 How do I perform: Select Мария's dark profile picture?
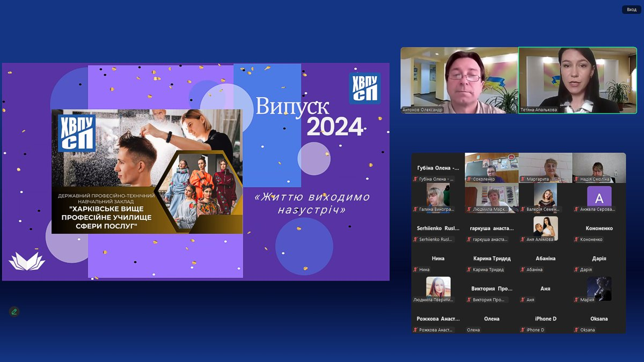(x=599, y=289)
